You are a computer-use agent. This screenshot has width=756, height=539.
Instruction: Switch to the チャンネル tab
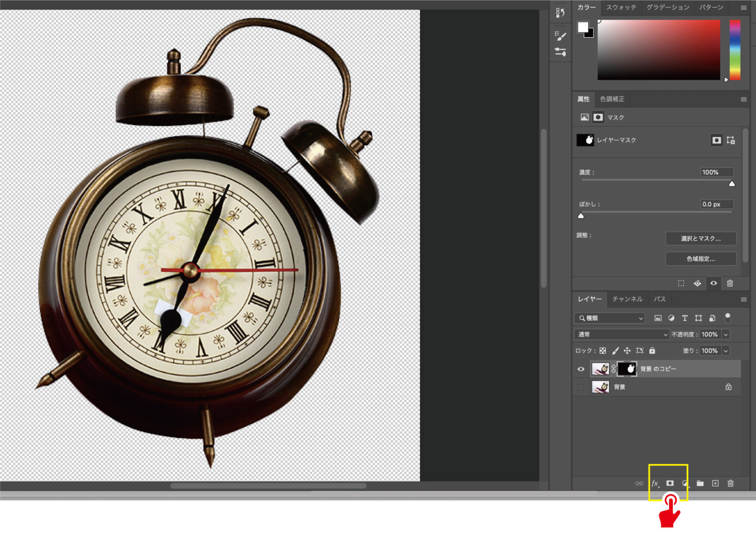[627, 299]
